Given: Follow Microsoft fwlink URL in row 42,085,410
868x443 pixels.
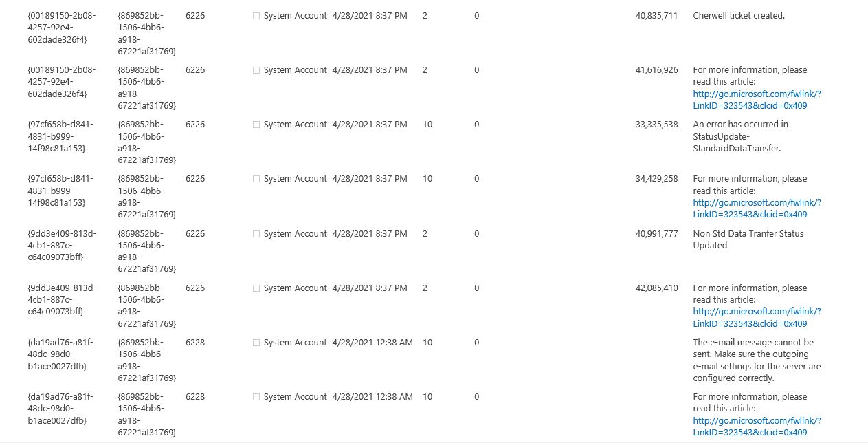Looking at the screenshot, I should [757, 317].
